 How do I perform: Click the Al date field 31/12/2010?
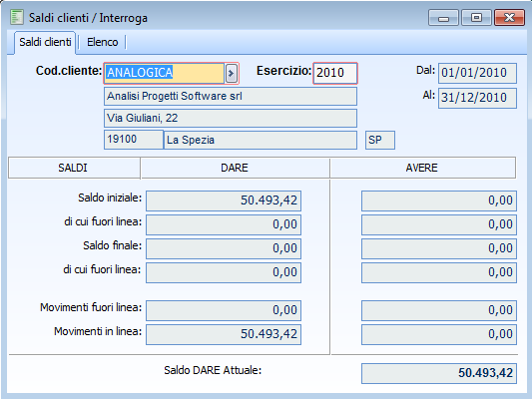pyautogui.click(x=477, y=98)
